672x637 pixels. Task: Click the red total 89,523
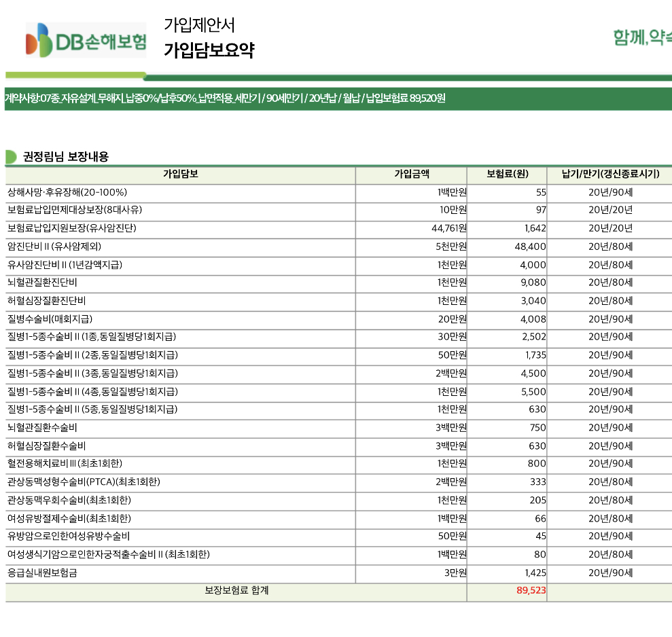coord(531,591)
